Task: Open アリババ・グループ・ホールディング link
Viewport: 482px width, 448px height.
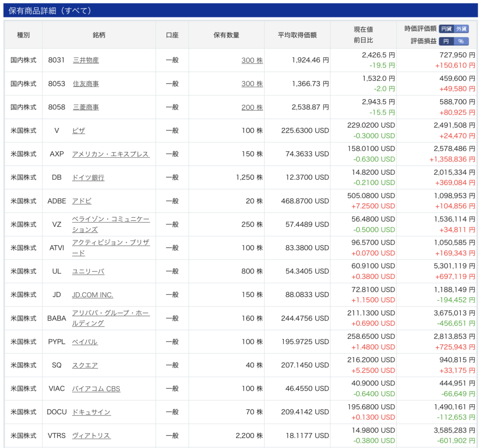Action: point(111,318)
